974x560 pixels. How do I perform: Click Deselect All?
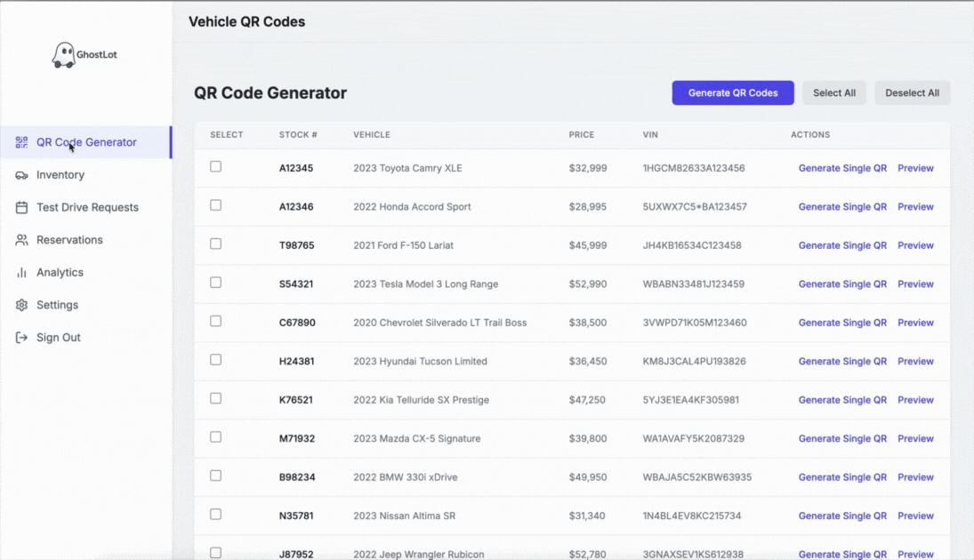point(912,92)
